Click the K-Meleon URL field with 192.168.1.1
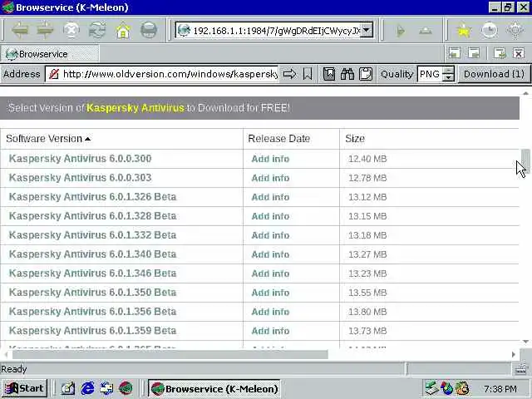The image size is (532, 399). click(x=275, y=31)
